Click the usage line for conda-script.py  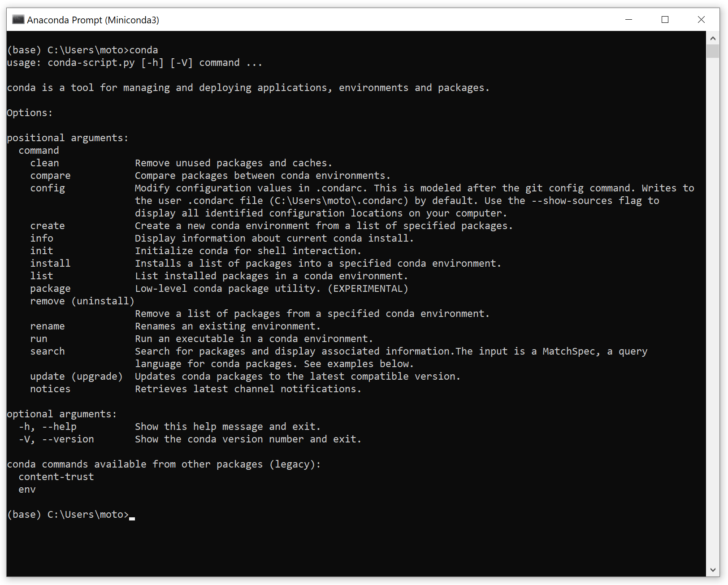pos(134,62)
